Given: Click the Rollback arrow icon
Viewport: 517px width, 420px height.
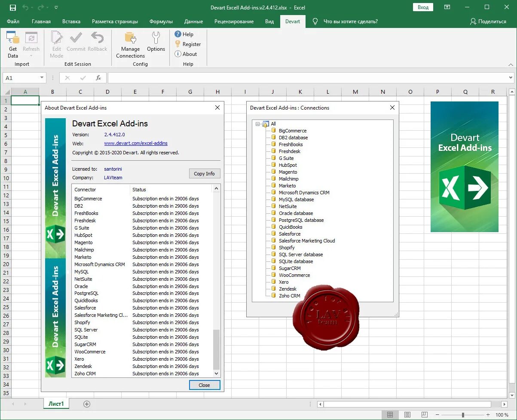Looking at the screenshot, I should tap(97, 38).
